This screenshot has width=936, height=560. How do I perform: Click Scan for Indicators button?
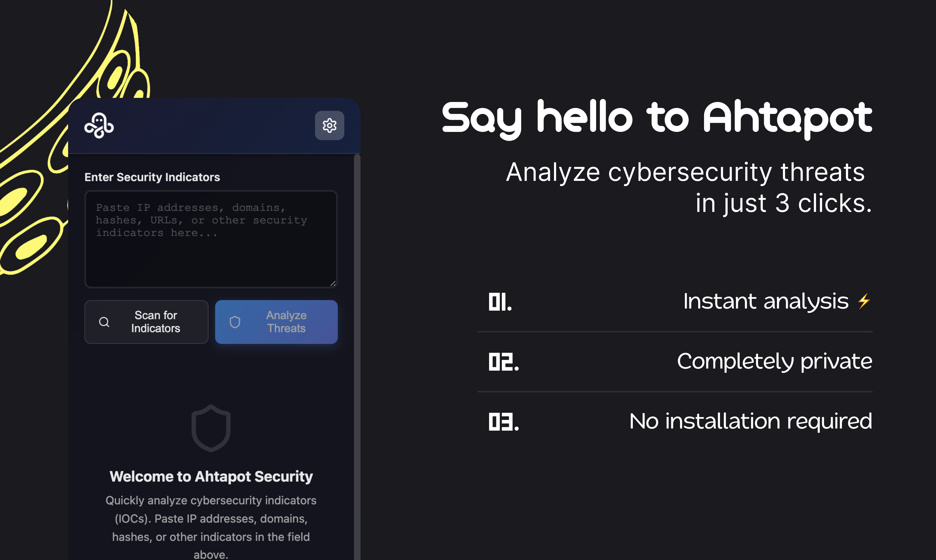point(146,322)
